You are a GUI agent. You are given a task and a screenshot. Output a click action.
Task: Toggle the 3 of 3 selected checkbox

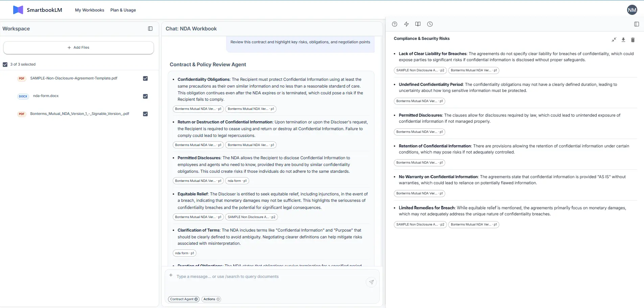coord(5,64)
